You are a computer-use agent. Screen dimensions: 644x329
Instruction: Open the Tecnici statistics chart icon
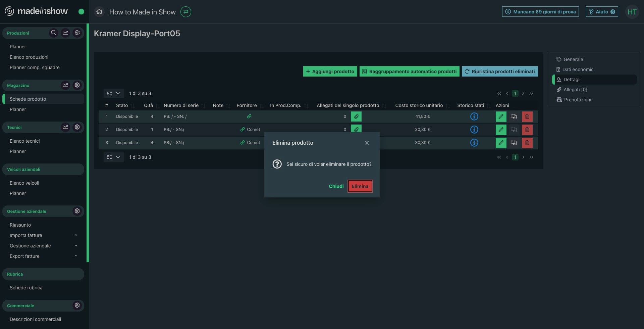point(65,127)
